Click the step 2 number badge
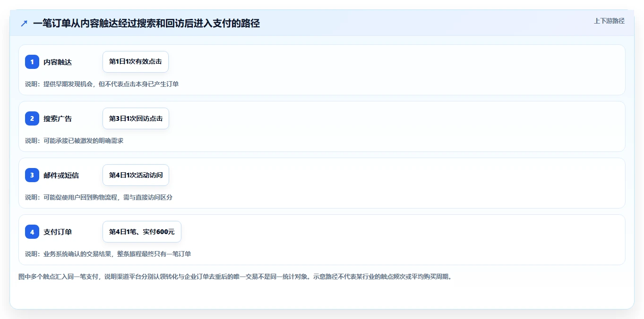Screen dimensions: 644x319 32,118
